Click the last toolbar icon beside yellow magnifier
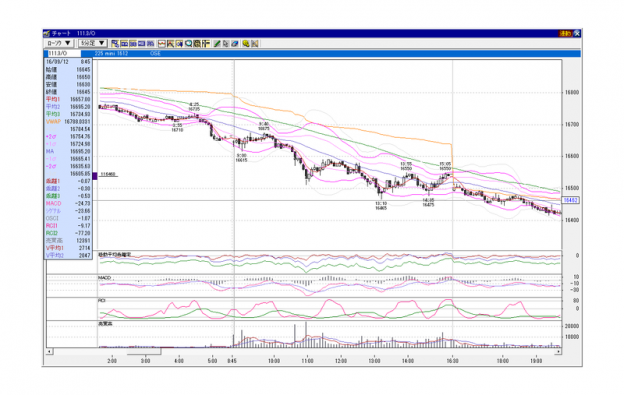624x395 pixels. pyautogui.click(x=255, y=43)
